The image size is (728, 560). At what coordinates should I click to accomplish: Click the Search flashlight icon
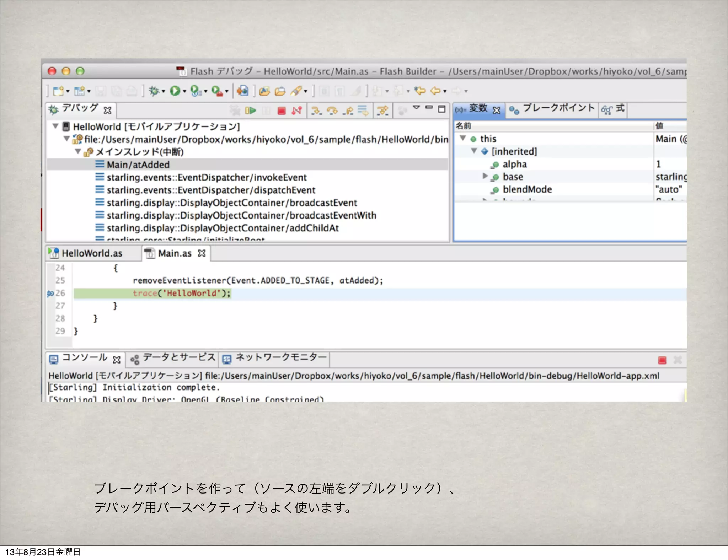(296, 91)
